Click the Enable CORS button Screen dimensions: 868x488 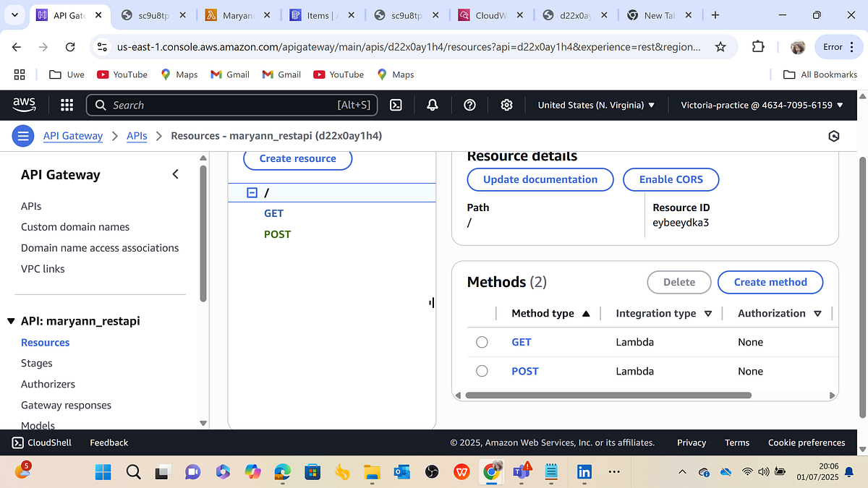click(x=671, y=179)
